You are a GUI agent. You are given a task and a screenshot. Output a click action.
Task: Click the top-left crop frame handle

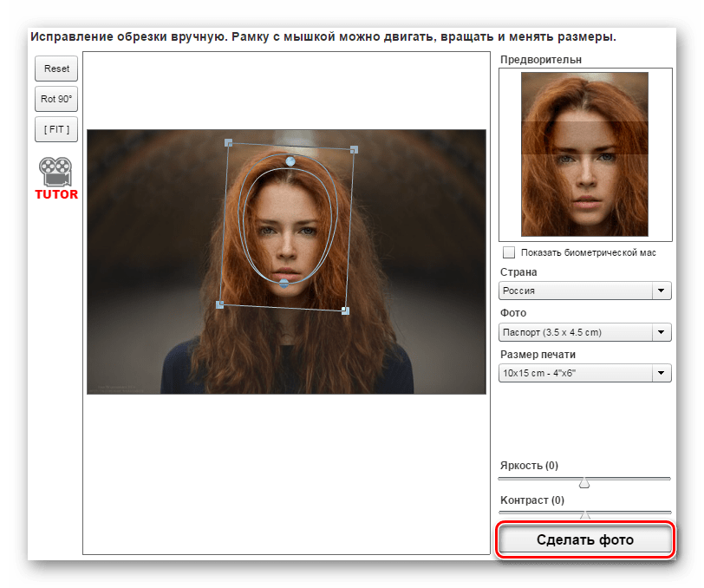click(x=228, y=142)
